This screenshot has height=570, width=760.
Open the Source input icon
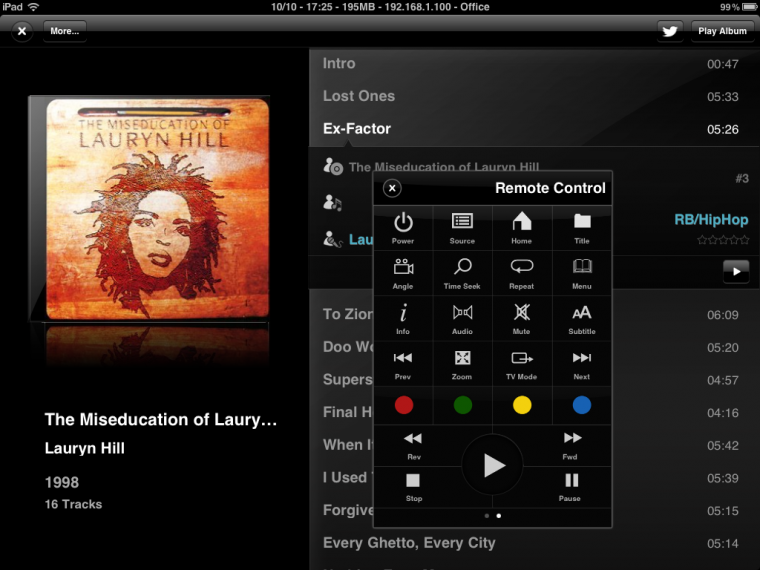click(462, 227)
